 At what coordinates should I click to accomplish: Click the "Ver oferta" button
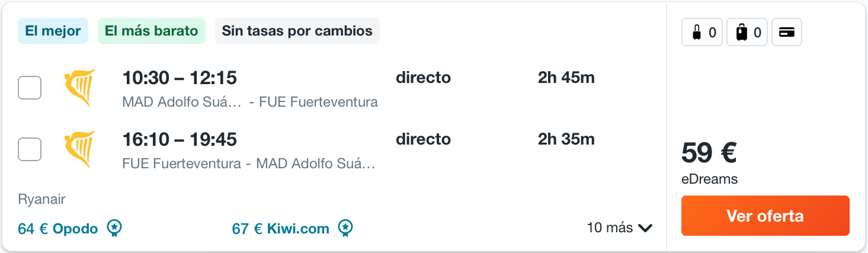point(765,216)
